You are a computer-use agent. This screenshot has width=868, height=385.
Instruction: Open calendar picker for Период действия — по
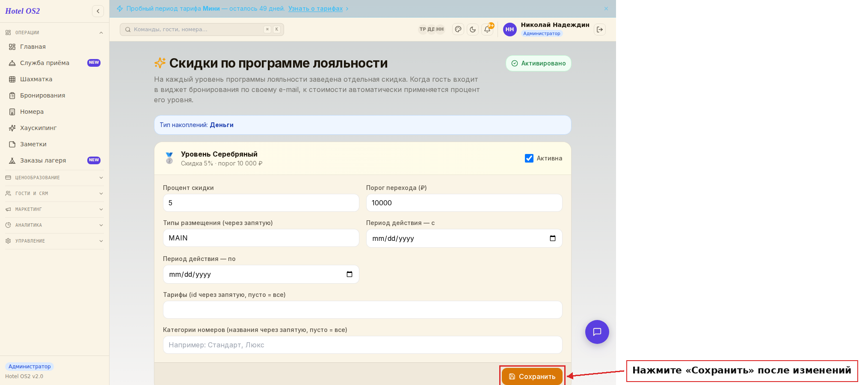click(x=350, y=274)
